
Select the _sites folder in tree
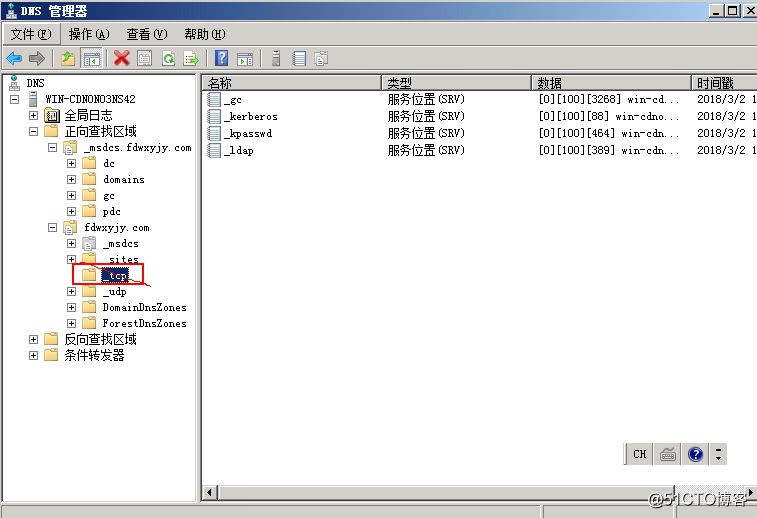click(121, 259)
